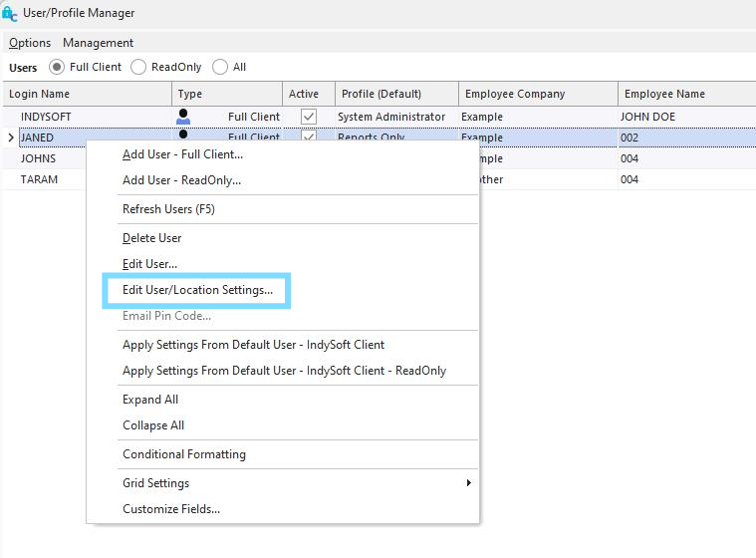Select the TARAM user row
This screenshot has height=558, width=756.
pyautogui.click(x=39, y=179)
